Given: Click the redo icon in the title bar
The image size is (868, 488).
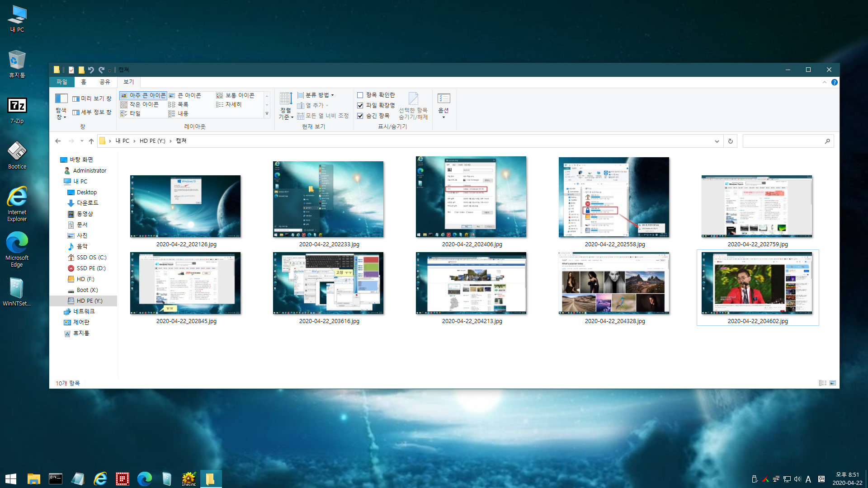Looking at the screenshot, I should coord(101,70).
